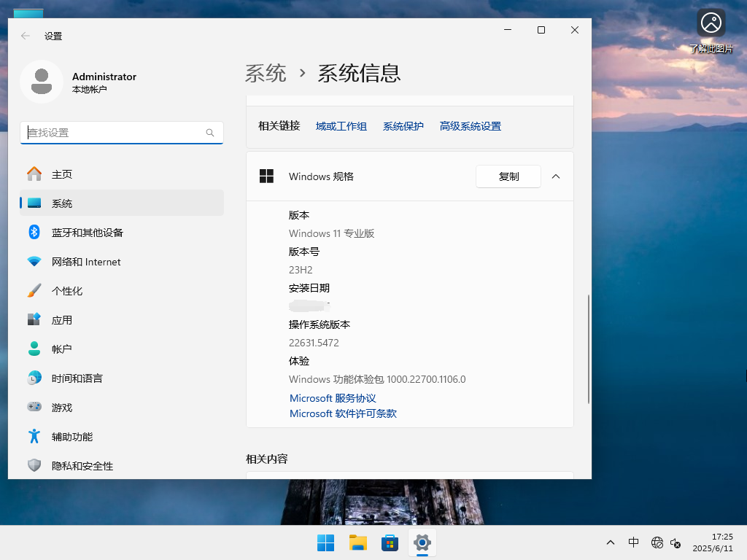
Task: Focus the 查找设置 search field
Action: [x=122, y=133]
